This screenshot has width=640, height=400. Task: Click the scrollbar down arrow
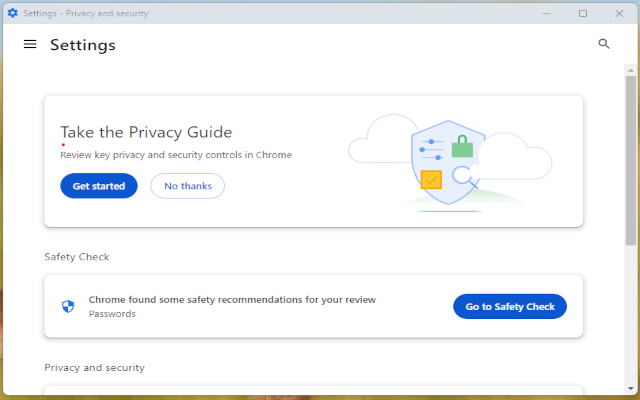tap(631, 388)
